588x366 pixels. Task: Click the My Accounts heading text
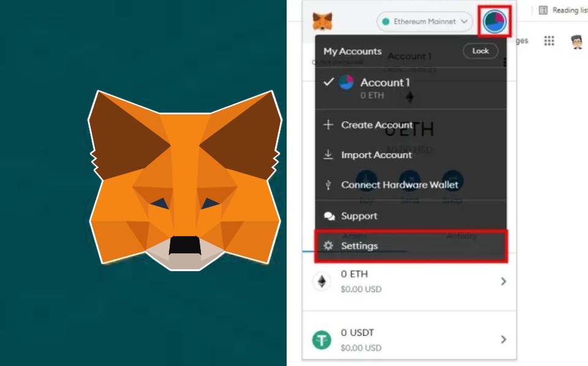coord(353,51)
